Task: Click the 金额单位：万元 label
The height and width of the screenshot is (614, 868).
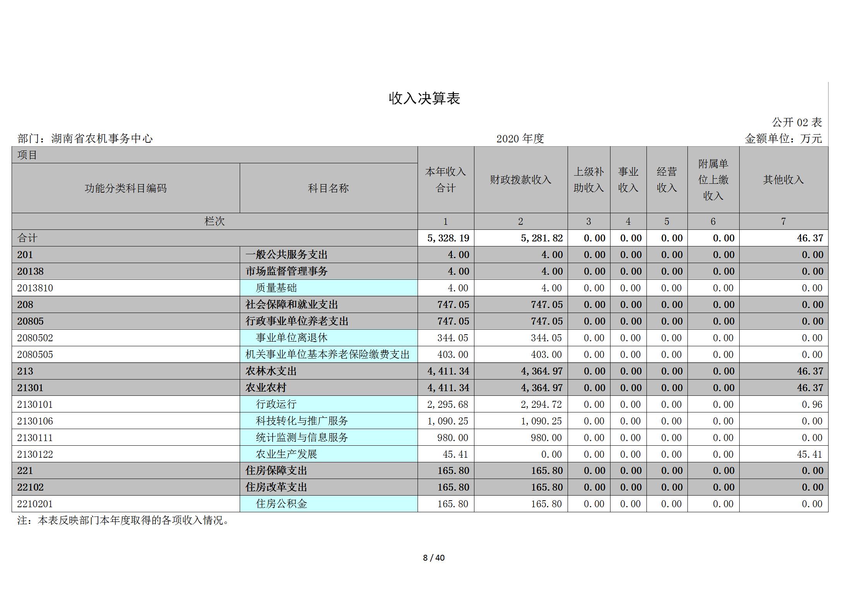Action: pyautogui.click(x=783, y=139)
